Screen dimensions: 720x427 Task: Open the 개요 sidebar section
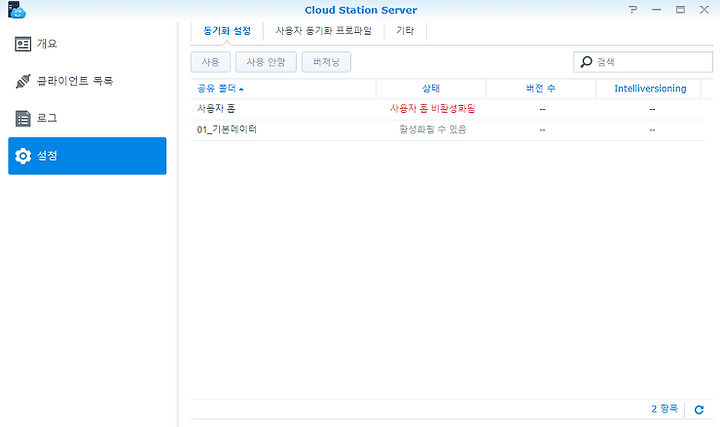click(x=87, y=44)
